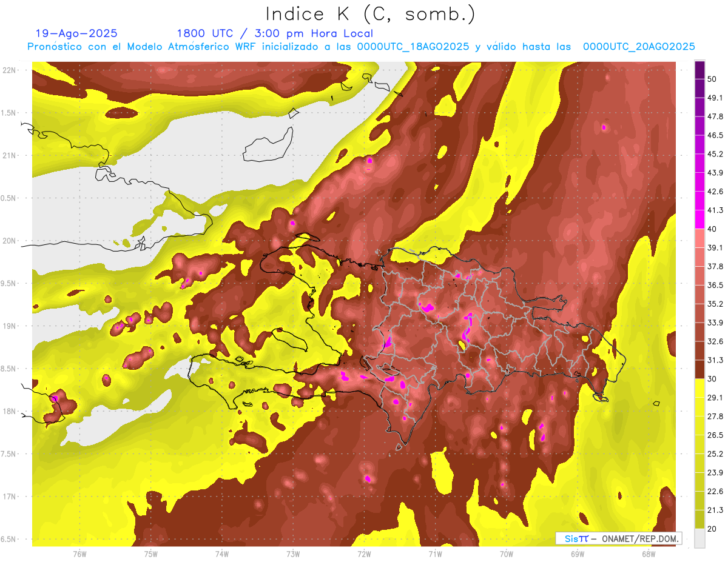Click the '37.8' color bar value
728x562 pixels.
[x=715, y=267]
